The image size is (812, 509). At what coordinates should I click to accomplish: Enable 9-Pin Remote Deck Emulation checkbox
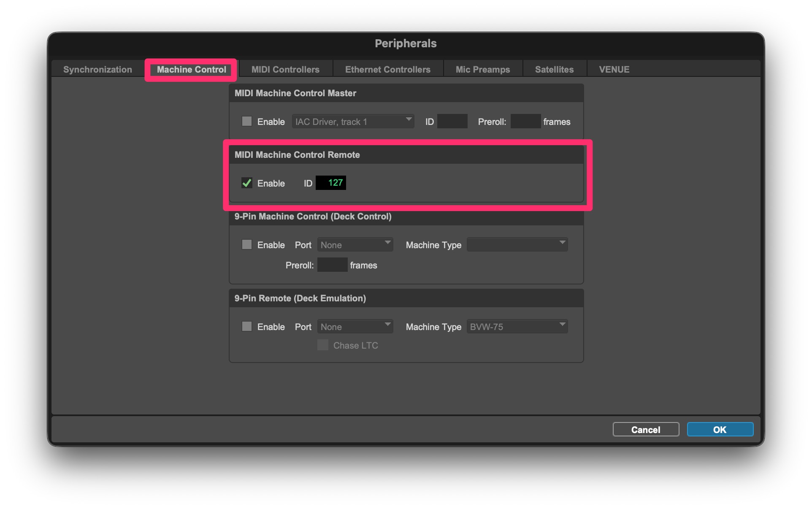coord(247,327)
